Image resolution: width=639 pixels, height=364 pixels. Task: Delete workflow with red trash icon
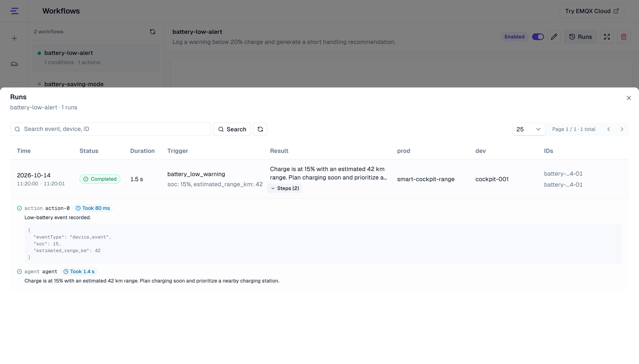click(624, 37)
